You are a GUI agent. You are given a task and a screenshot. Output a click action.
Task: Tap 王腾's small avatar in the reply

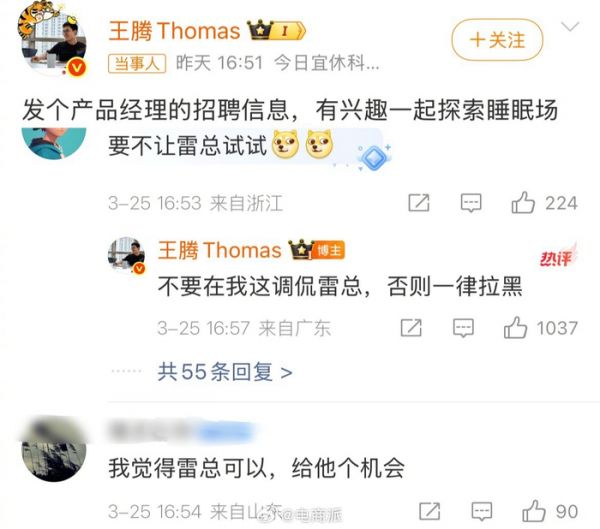click(126, 255)
